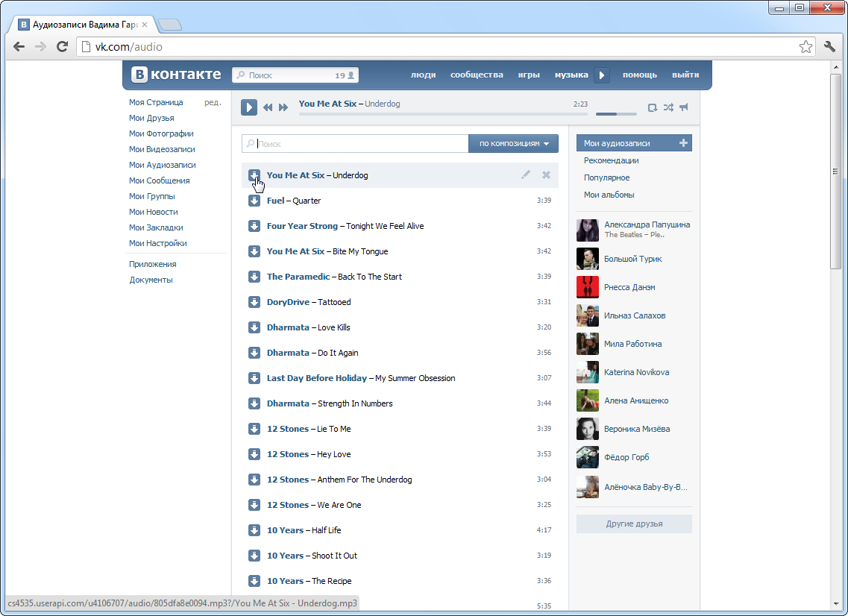Download 10 Years – The Recipe
Viewport: 848px width, 616px height.
pyautogui.click(x=254, y=581)
